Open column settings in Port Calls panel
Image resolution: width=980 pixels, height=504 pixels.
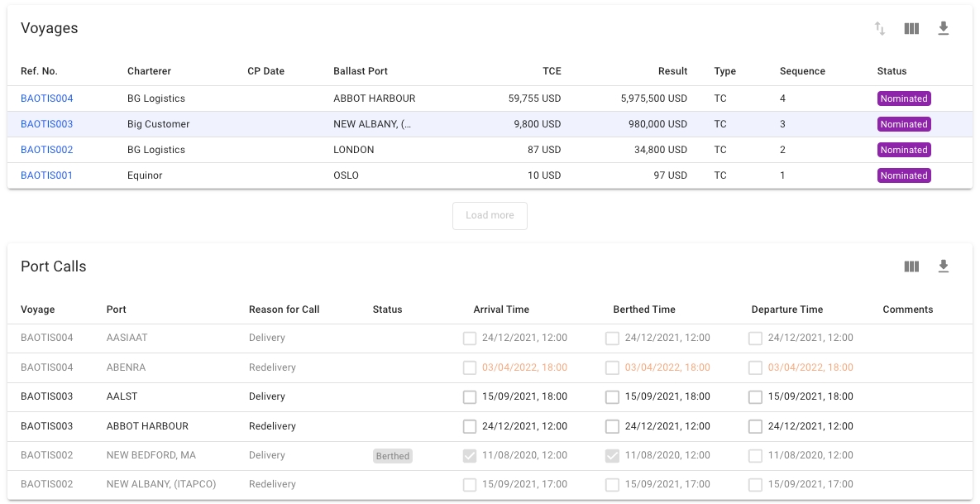point(911,266)
